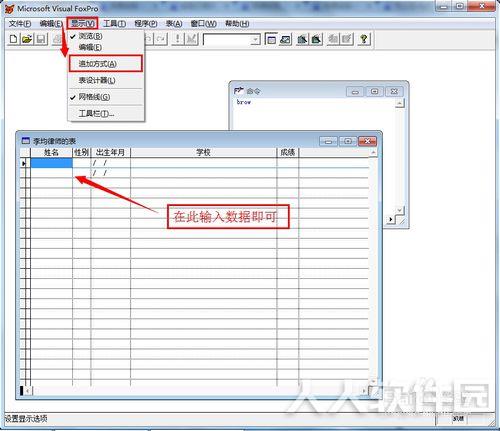The width and height of the screenshot is (500, 431).
Task: Click the yellow Help question mark icon
Action: coord(364,39)
